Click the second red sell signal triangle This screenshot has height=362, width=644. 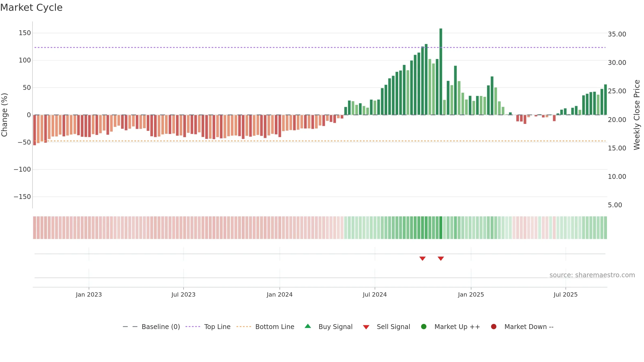(441, 258)
